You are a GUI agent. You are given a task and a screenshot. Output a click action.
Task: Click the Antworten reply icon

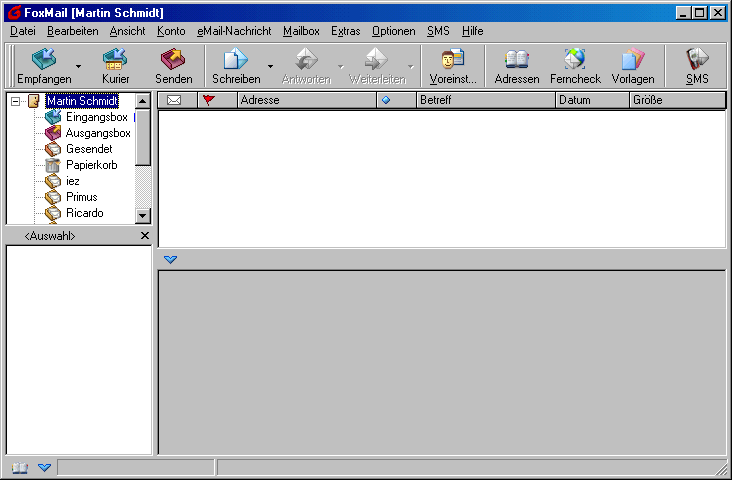click(x=306, y=60)
